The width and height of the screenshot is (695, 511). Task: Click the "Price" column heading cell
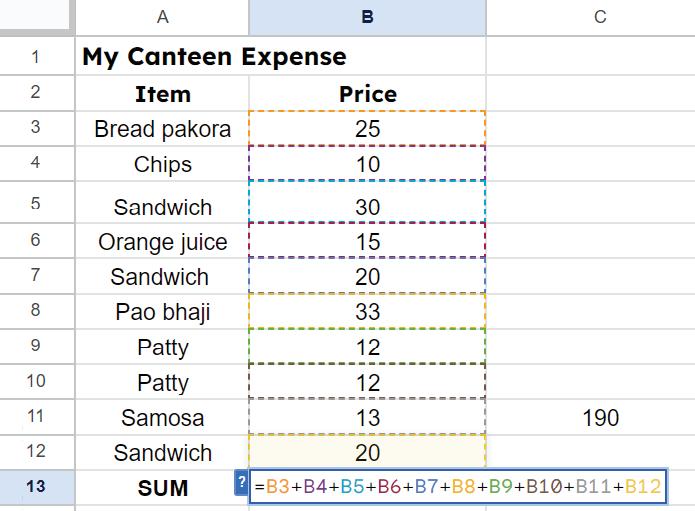[367, 94]
